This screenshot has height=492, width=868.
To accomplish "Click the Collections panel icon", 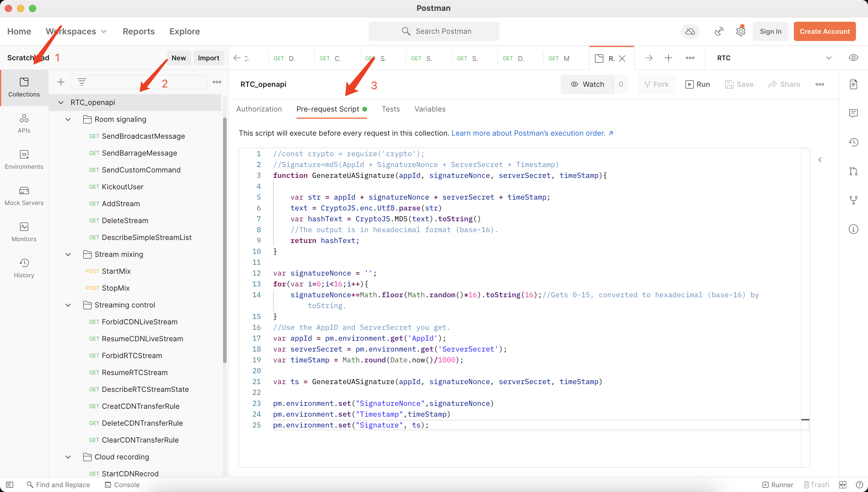I will coord(24,86).
